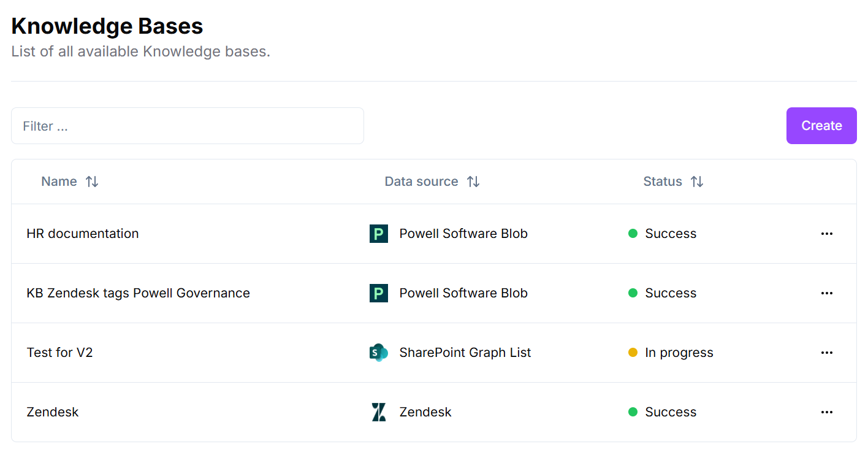Click the Data source column header
This screenshot has height=452, width=868.
[421, 182]
